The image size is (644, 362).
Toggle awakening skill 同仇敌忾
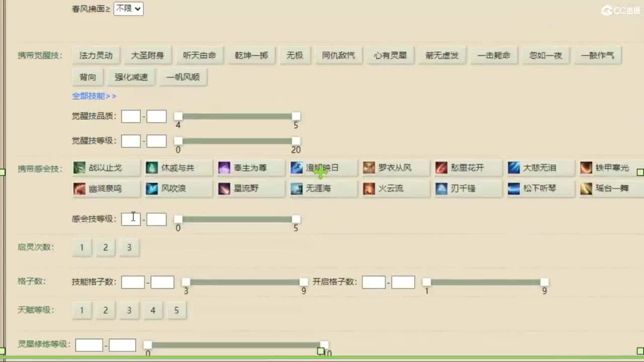339,55
